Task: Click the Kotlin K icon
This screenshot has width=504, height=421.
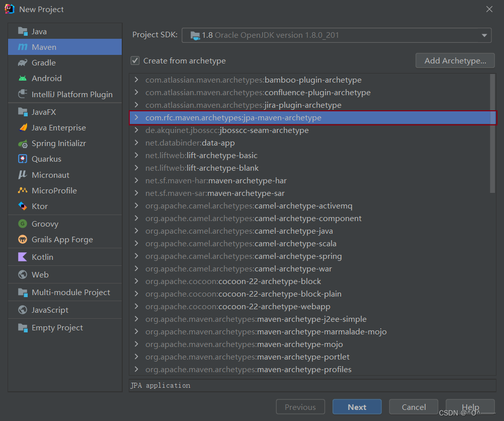Action: 23,257
